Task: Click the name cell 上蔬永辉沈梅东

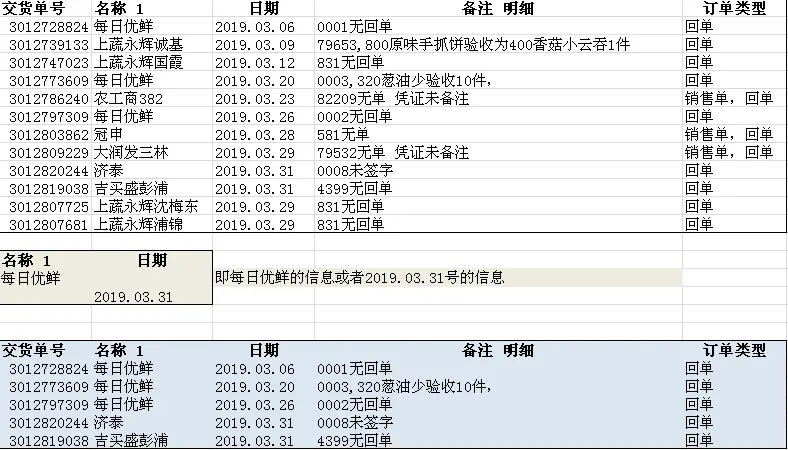Action: point(146,207)
